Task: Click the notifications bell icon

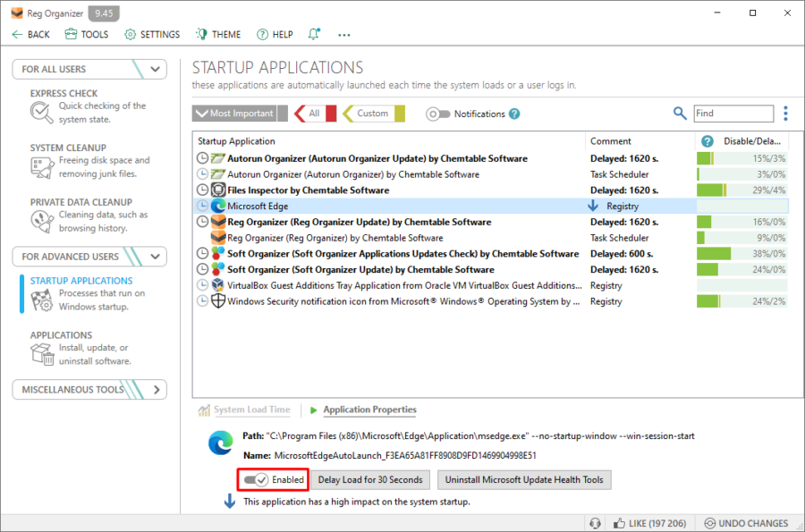Action: pos(314,34)
